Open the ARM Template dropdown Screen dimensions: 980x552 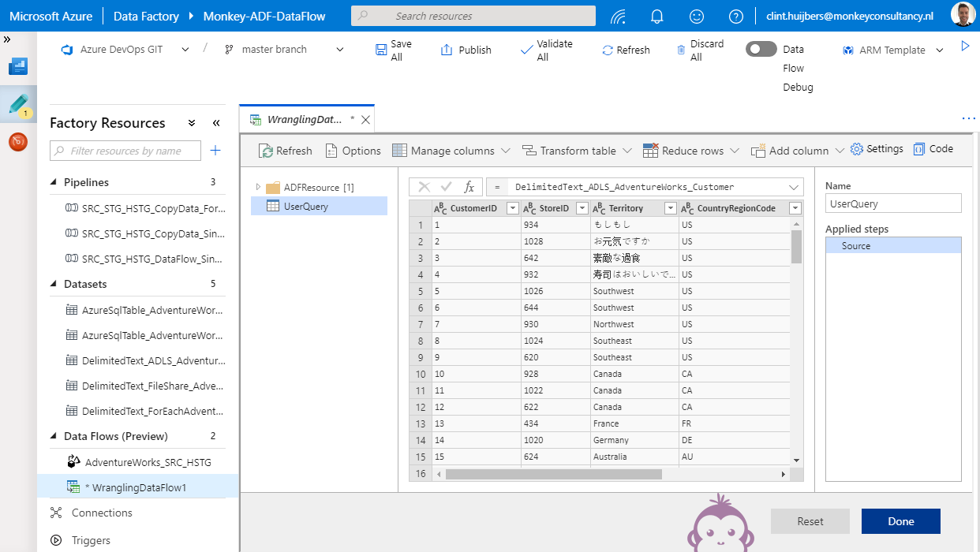(892, 50)
